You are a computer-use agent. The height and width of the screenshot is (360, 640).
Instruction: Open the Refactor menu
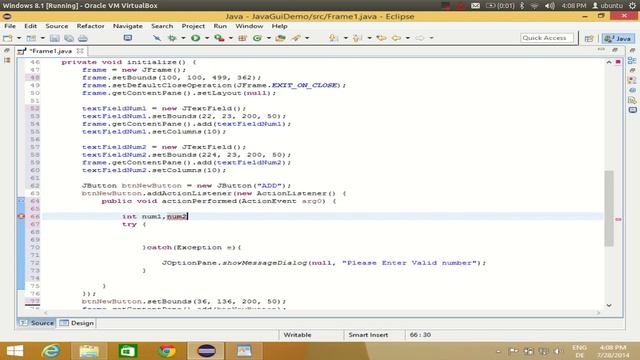90,26
